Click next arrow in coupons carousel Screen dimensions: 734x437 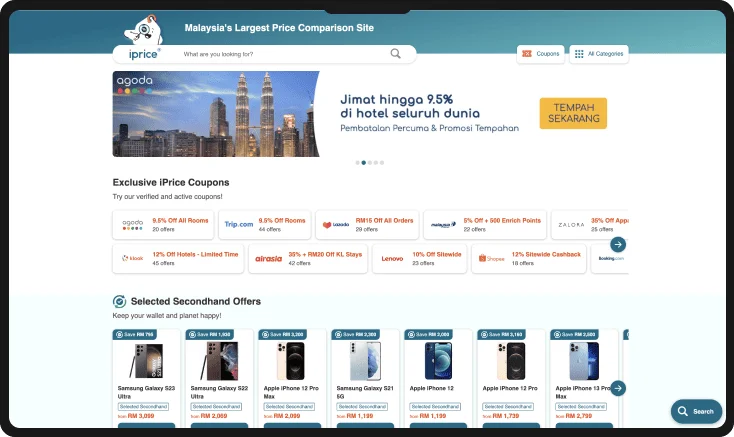618,244
